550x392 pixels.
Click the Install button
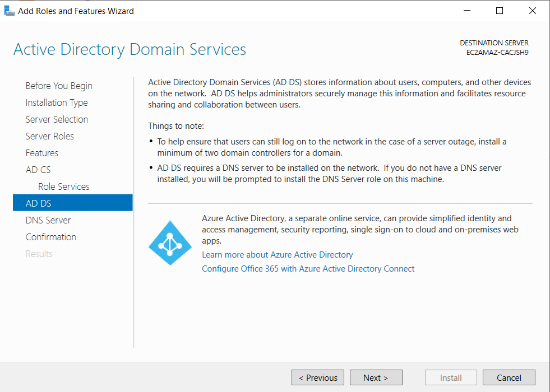pyautogui.click(x=451, y=377)
